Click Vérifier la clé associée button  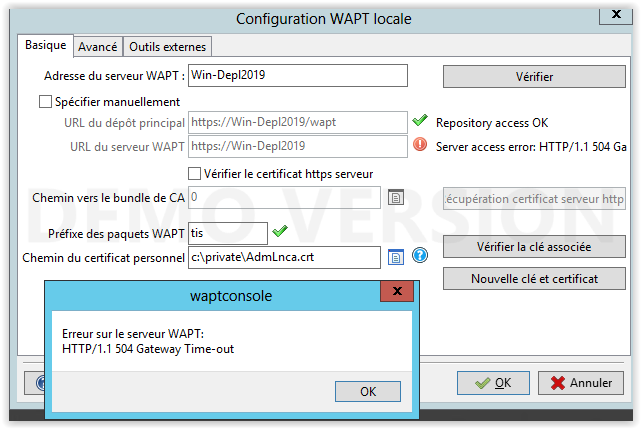point(534,247)
